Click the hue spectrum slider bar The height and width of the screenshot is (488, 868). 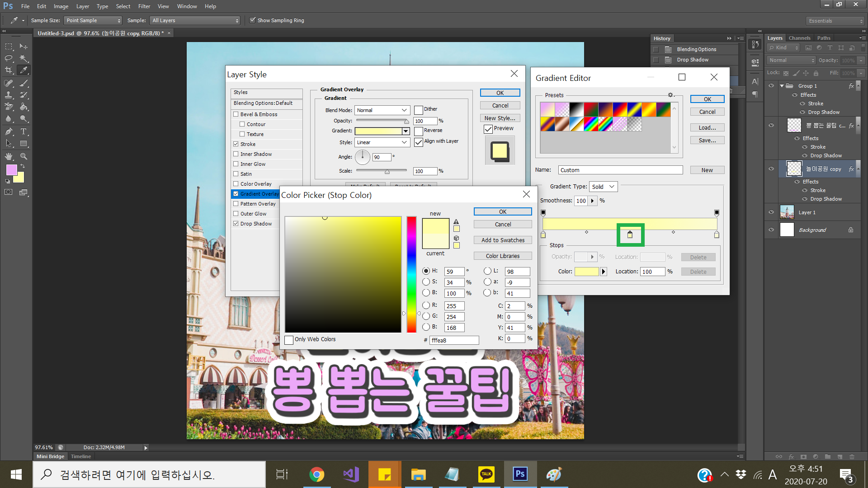point(411,274)
